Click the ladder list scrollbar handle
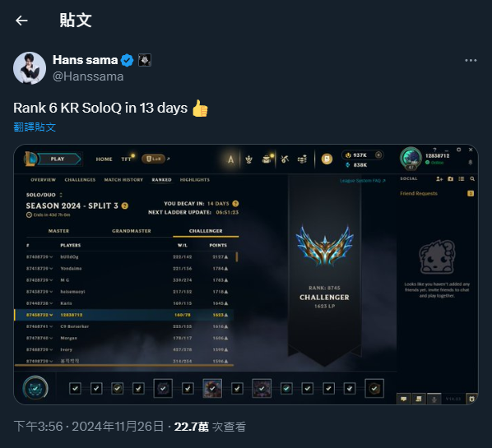Viewport: 492px width, 448px height. [237, 257]
